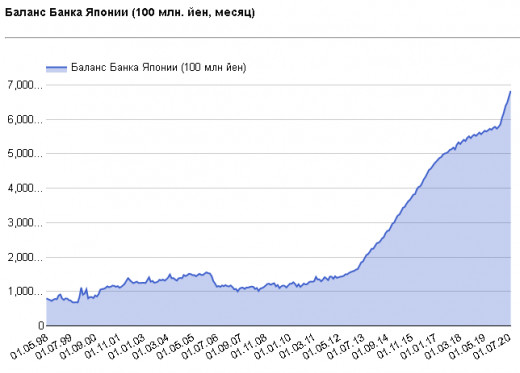Click the 1,000 y-axis label
The height and width of the screenshot is (373, 520).
click(25, 292)
